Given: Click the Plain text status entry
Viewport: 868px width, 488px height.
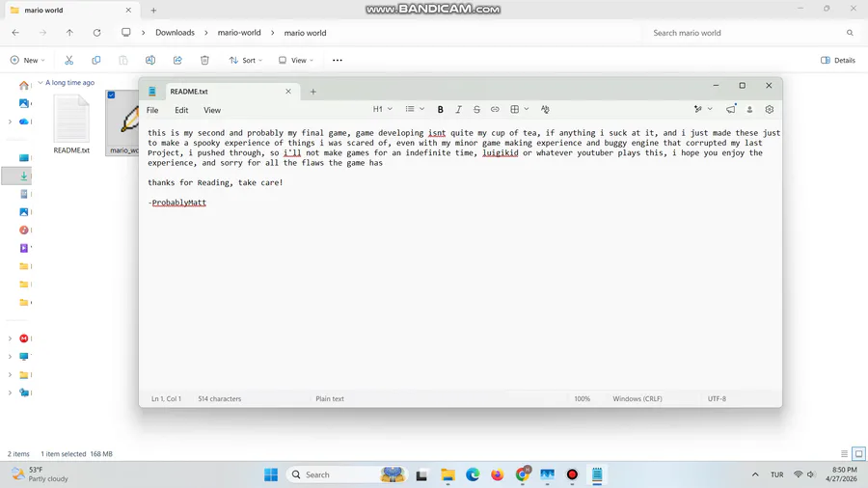Looking at the screenshot, I should coord(330,399).
